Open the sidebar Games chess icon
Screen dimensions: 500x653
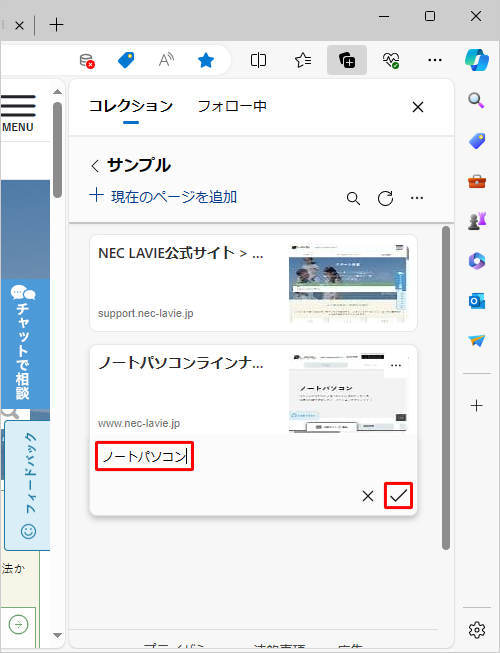click(x=477, y=222)
